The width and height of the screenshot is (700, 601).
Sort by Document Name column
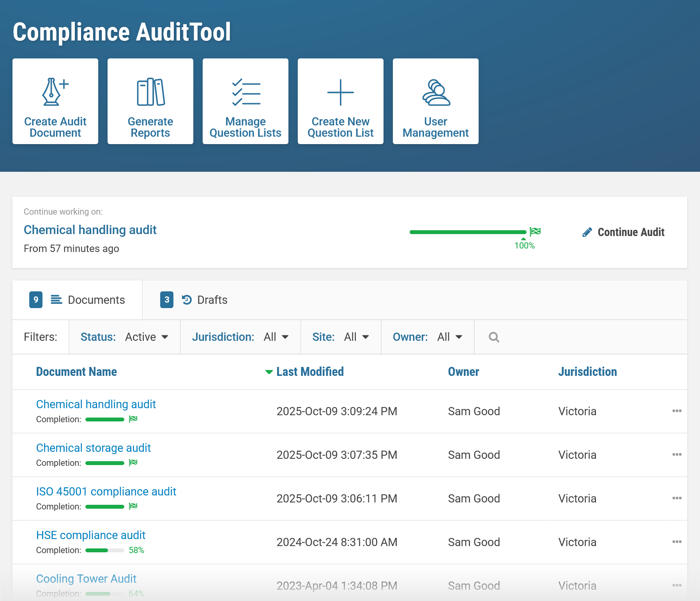76,372
